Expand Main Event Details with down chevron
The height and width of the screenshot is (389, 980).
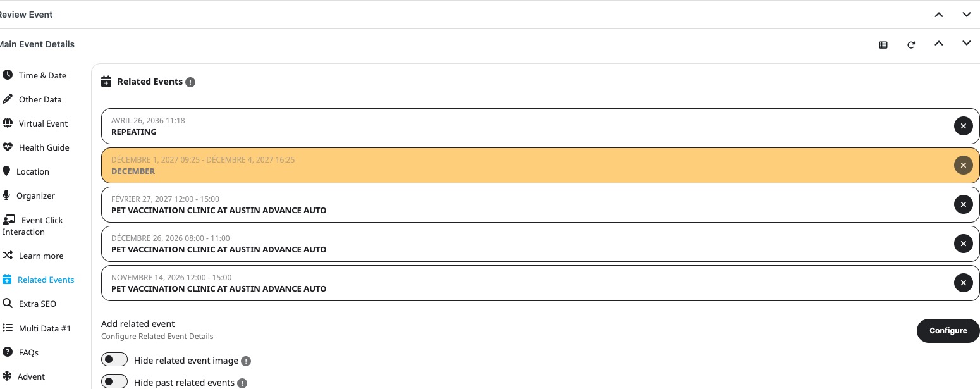(x=967, y=44)
